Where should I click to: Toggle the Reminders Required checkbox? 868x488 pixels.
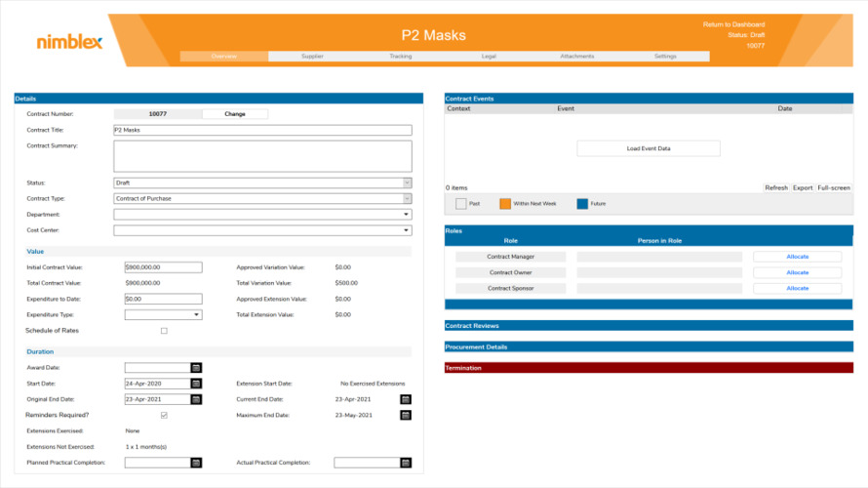coord(164,415)
